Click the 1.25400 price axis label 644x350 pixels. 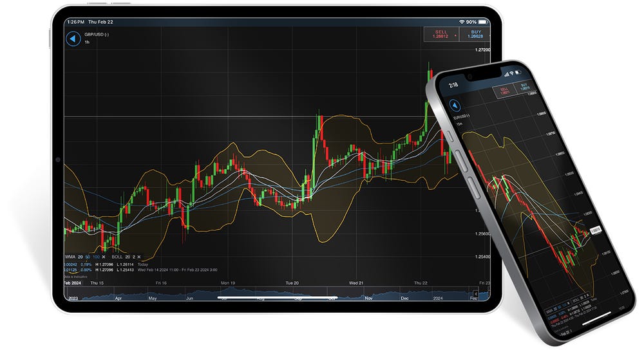click(482, 257)
